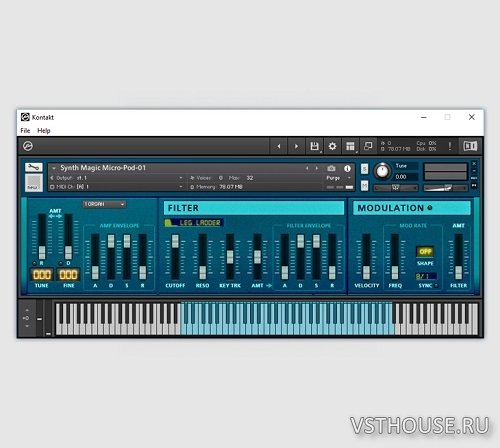This screenshot has width=500, height=448.
Task: Open the workspace layout panel icon
Action: click(350, 146)
